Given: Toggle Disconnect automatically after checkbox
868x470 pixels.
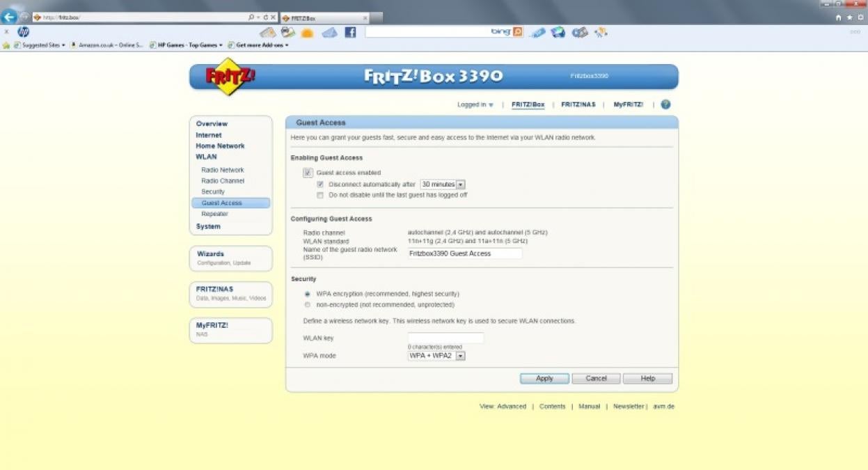Looking at the screenshot, I should pyautogui.click(x=320, y=185).
